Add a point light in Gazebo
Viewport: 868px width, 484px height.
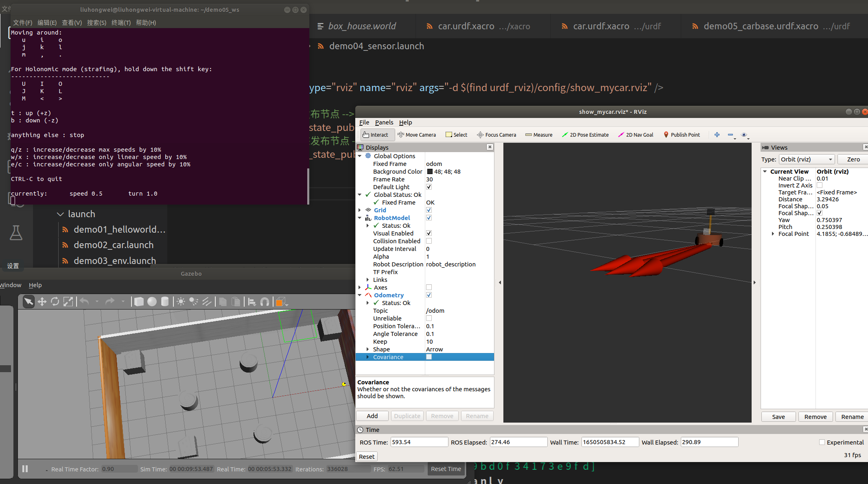pyautogui.click(x=181, y=301)
